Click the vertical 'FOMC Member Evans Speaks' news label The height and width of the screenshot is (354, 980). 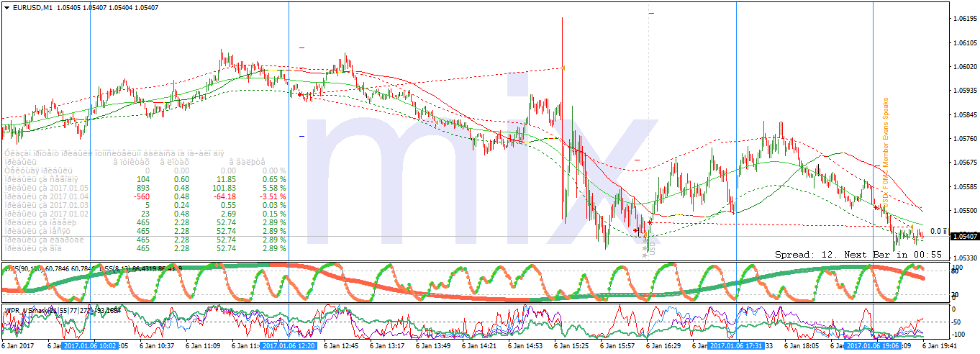[886, 153]
